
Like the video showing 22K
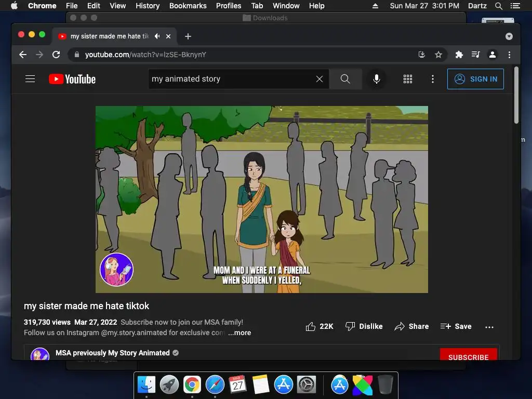(320, 326)
